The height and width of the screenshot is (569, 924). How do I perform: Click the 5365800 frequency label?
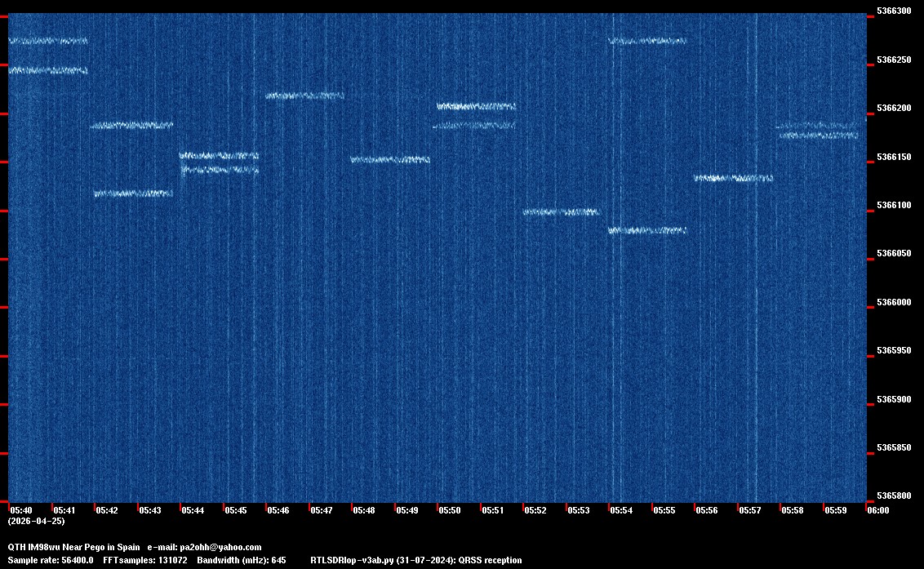(893, 496)
